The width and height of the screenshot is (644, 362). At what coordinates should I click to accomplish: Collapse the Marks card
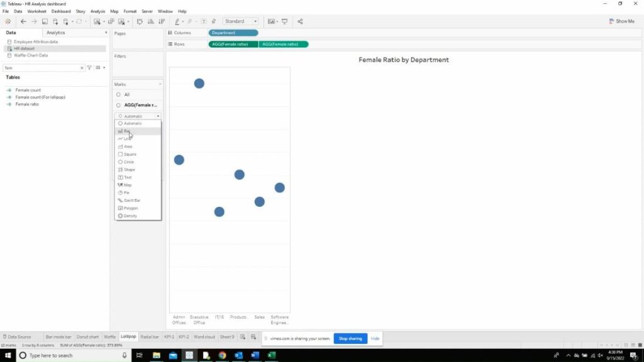tap(160, 84)
